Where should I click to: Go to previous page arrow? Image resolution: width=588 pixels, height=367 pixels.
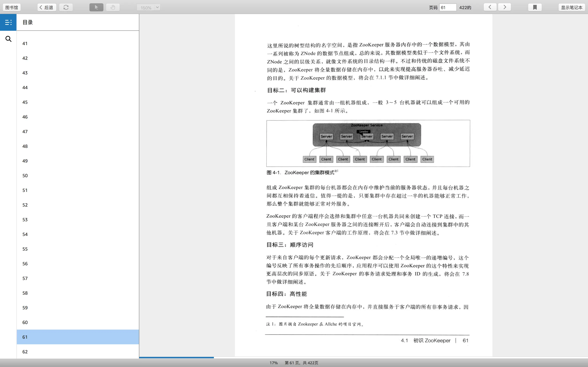click(490, 7)
